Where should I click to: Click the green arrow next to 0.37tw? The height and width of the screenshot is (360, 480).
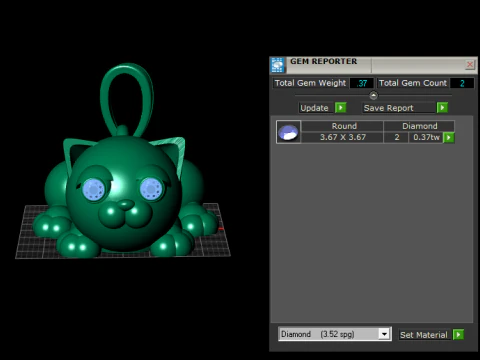[449, 137]
